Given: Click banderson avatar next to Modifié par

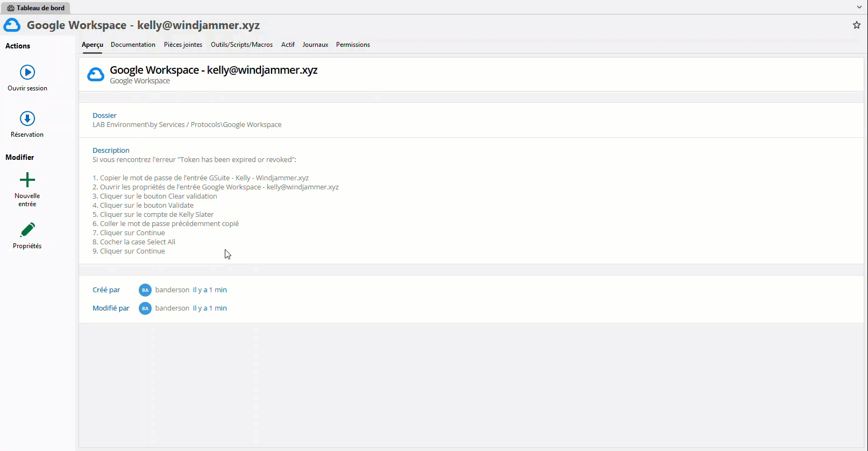Looking at the screenshot, I should click(145, 308).
